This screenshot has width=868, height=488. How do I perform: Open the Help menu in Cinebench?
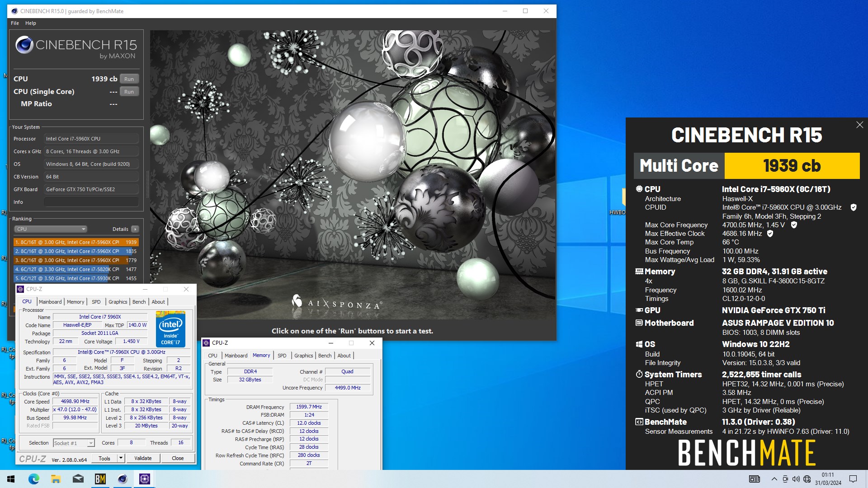click(x=30, y=23)
